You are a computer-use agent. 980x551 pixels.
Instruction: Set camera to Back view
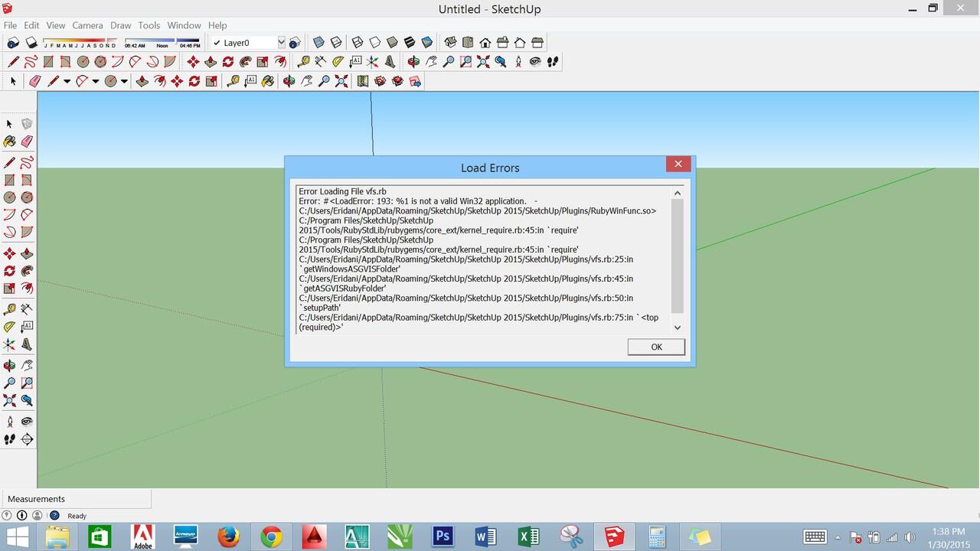point(519,42)
